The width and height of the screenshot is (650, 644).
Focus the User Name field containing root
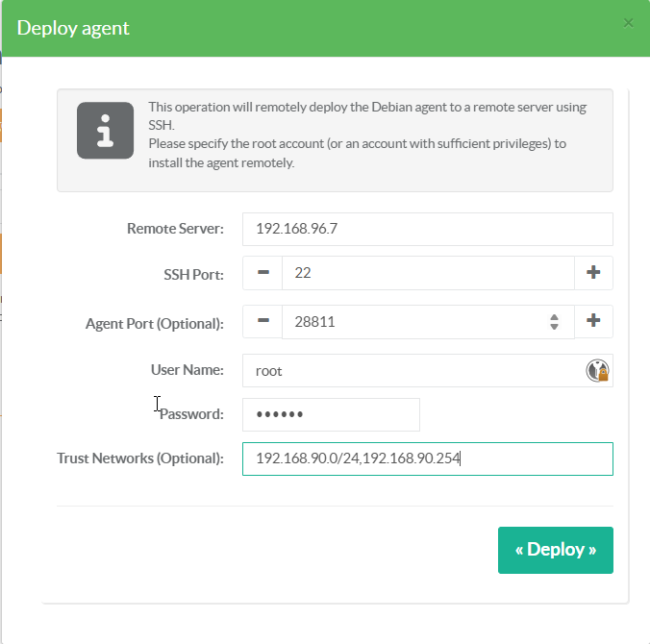click(413, 370)
